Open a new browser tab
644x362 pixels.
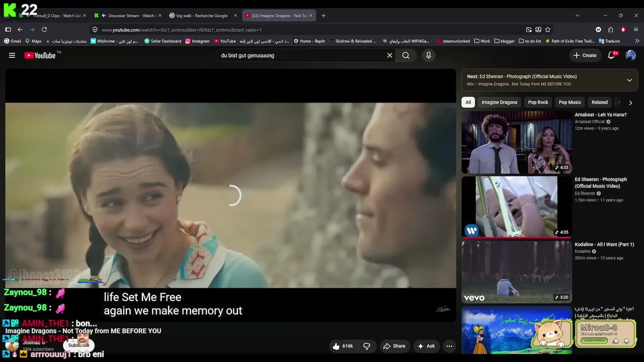click(324, 16)
